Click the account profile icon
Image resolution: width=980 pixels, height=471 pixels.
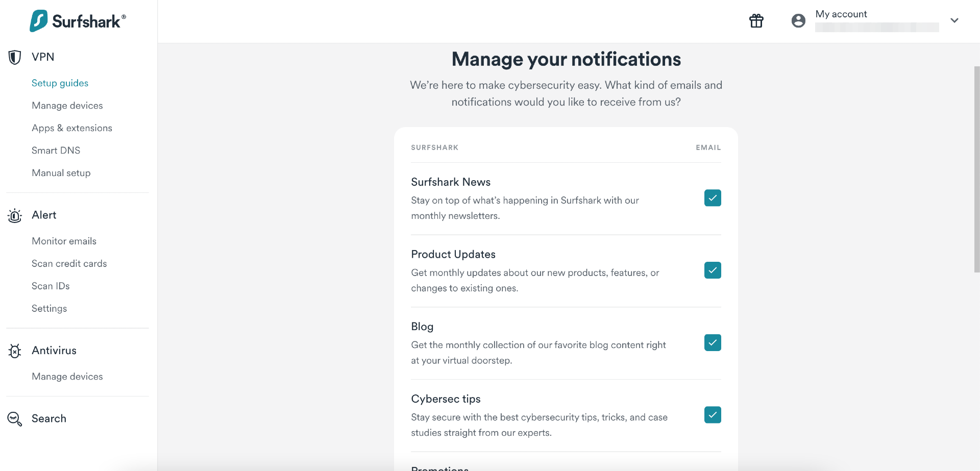point(798,20)
